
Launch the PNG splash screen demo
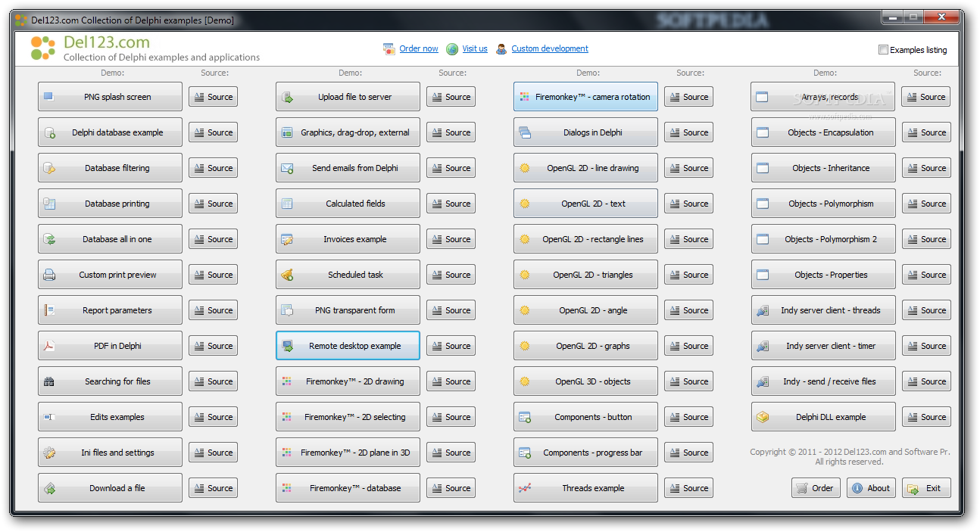coord(110,97)
